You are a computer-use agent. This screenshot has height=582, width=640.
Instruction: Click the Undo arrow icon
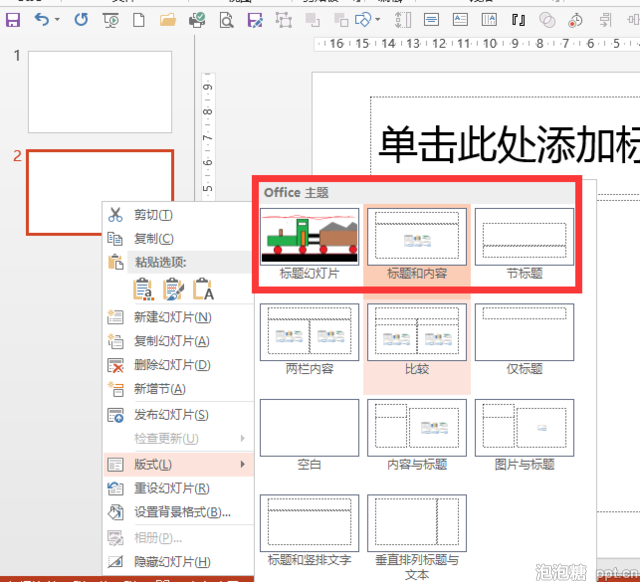click(x=41, y=19)
